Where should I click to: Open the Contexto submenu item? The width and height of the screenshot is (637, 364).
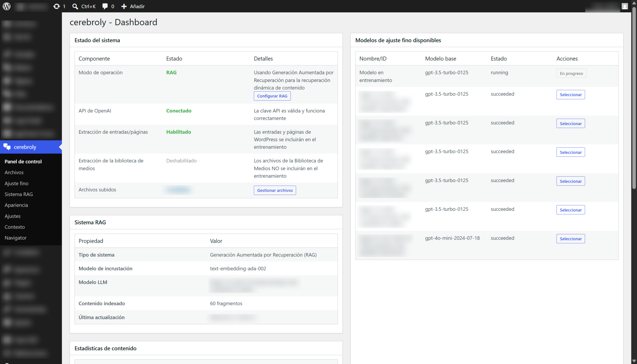tap(15, 227)
